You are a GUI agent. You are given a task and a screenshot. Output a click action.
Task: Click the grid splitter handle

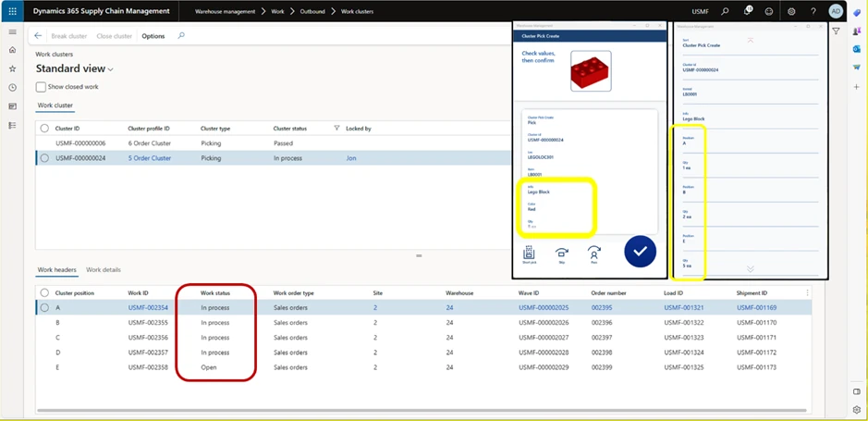coord(419,256)
